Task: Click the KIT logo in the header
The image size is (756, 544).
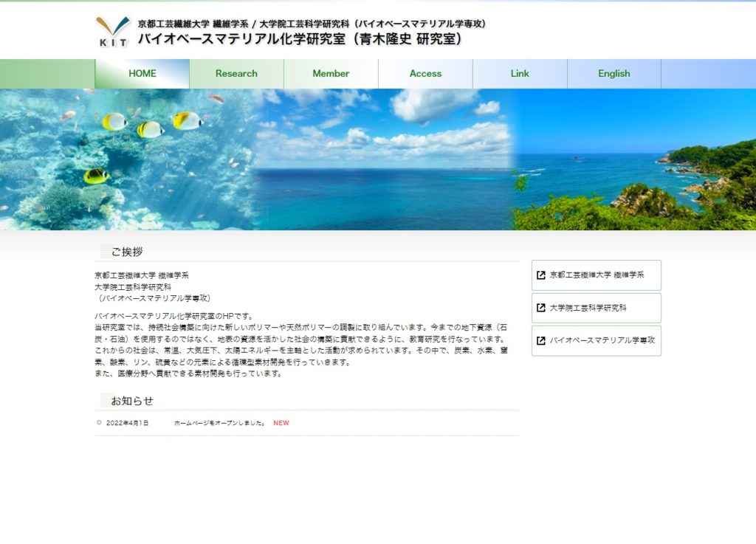Action: tap(113, 32)
